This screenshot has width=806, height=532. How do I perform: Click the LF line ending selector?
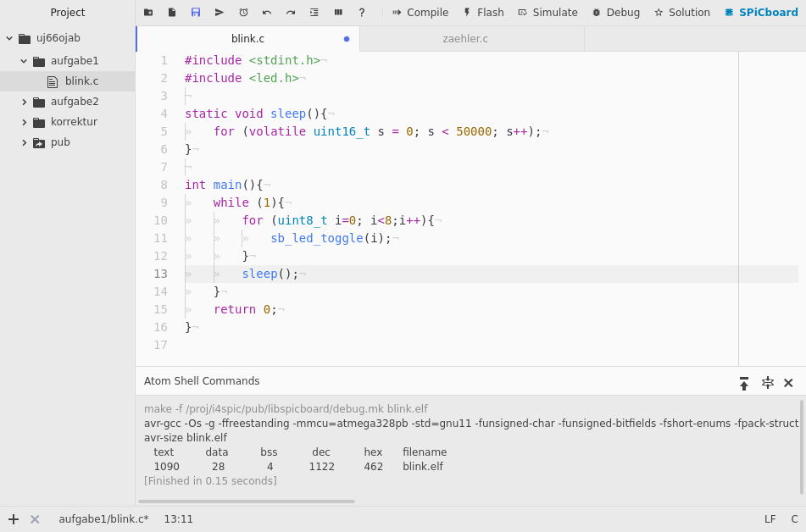770,519
